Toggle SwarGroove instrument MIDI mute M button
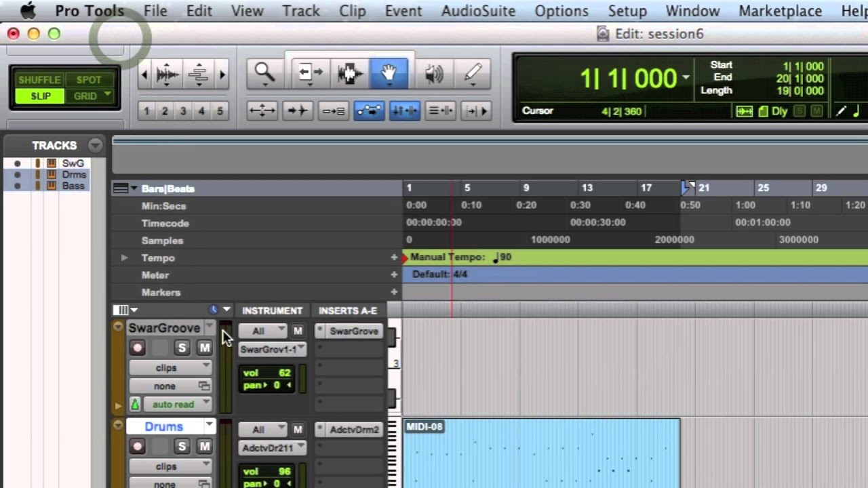This screenshot has width=868, height=488. (x=298, y=331)
